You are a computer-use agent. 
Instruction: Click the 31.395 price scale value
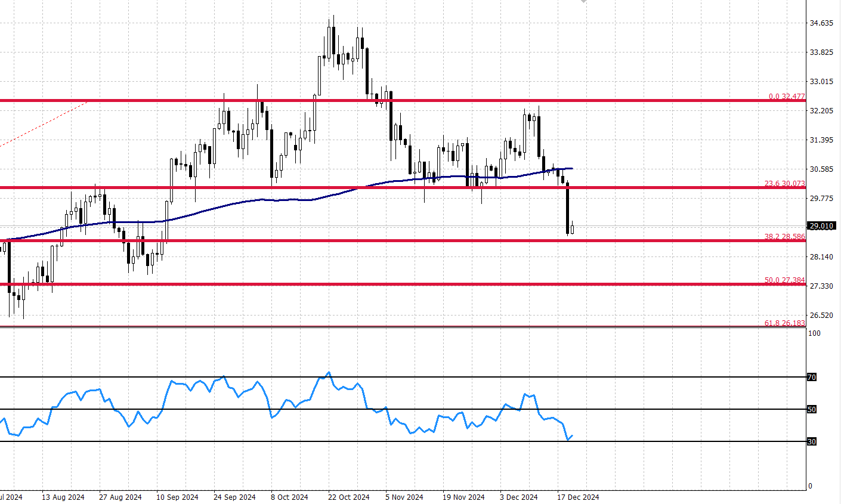point(821,140)
